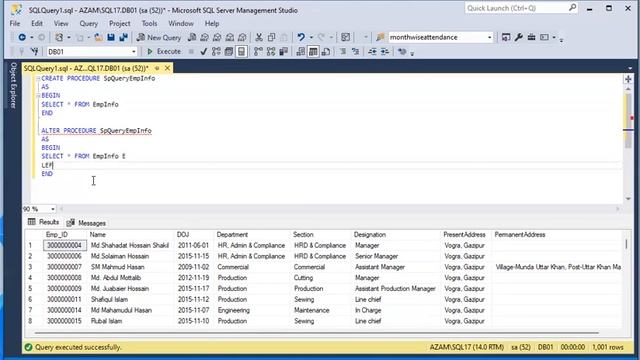Click the Execute button
Screen dimensions: 640x360
pos(164,52)
